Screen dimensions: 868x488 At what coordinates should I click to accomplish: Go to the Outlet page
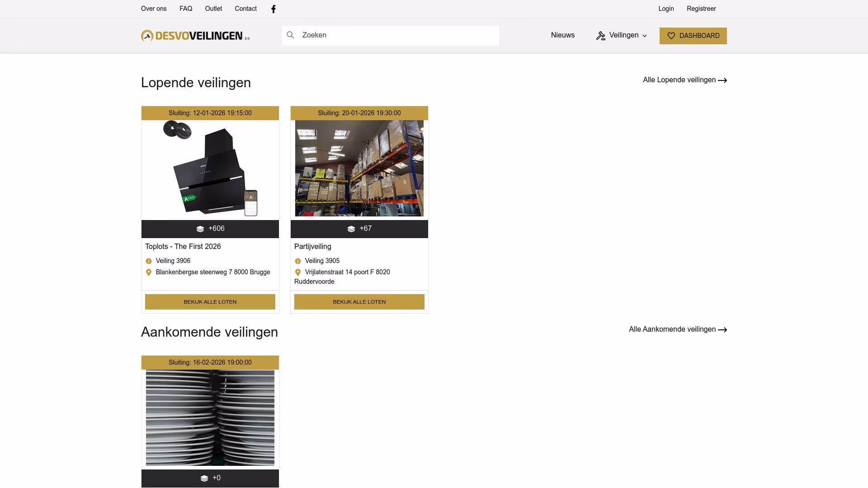(x=213, y=9)
